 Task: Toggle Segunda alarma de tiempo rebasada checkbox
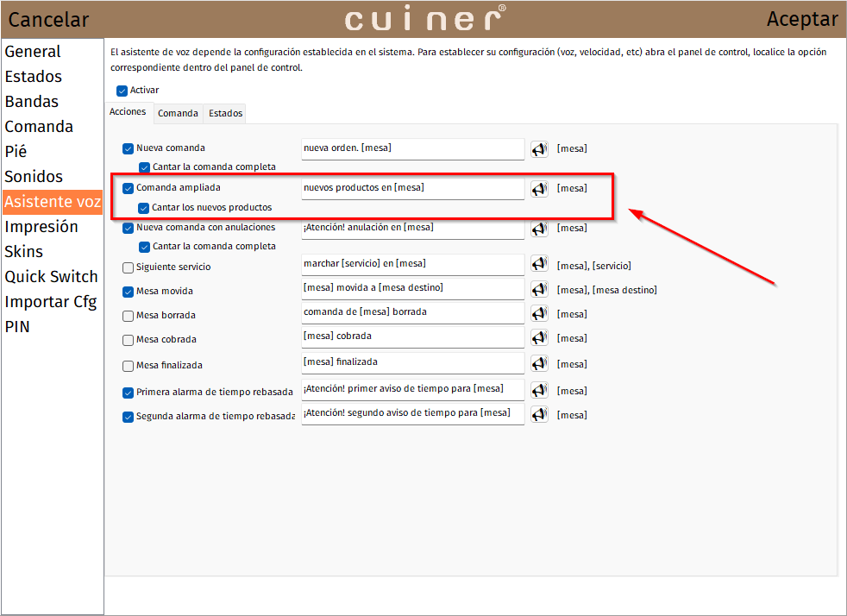[128, 418]
